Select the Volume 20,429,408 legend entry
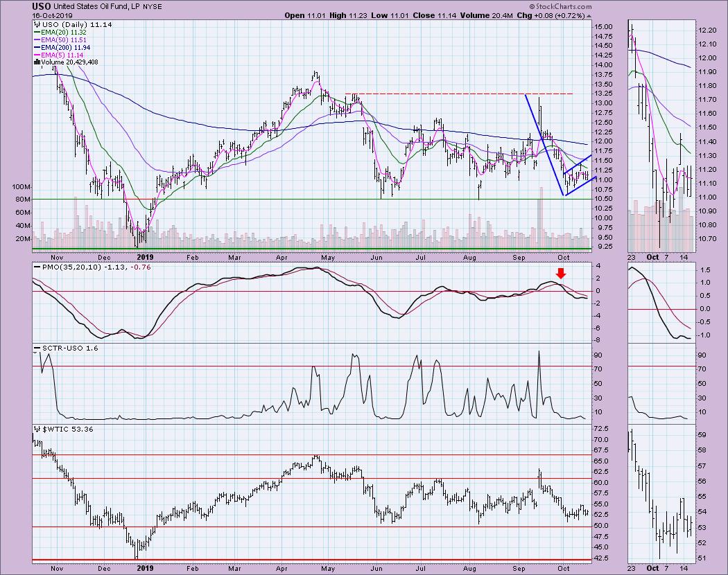This screenshot has height=575, width=728. click(x=69, y=62)
